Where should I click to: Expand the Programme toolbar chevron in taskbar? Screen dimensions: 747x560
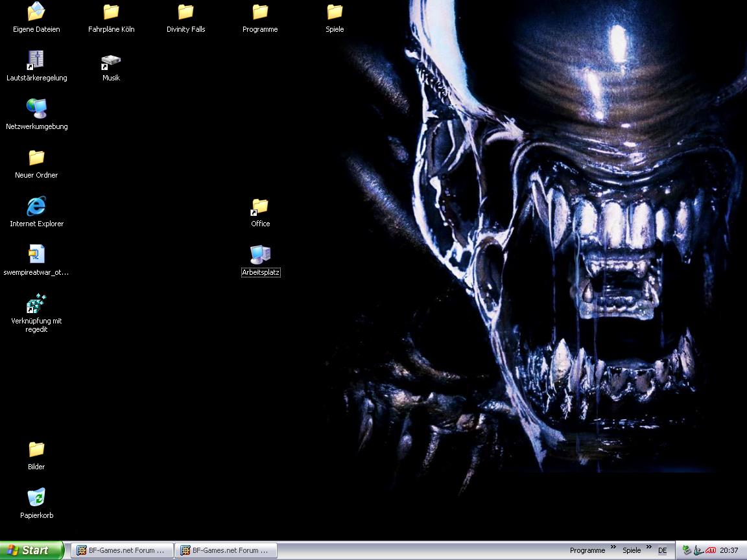[x=613, y=547]
